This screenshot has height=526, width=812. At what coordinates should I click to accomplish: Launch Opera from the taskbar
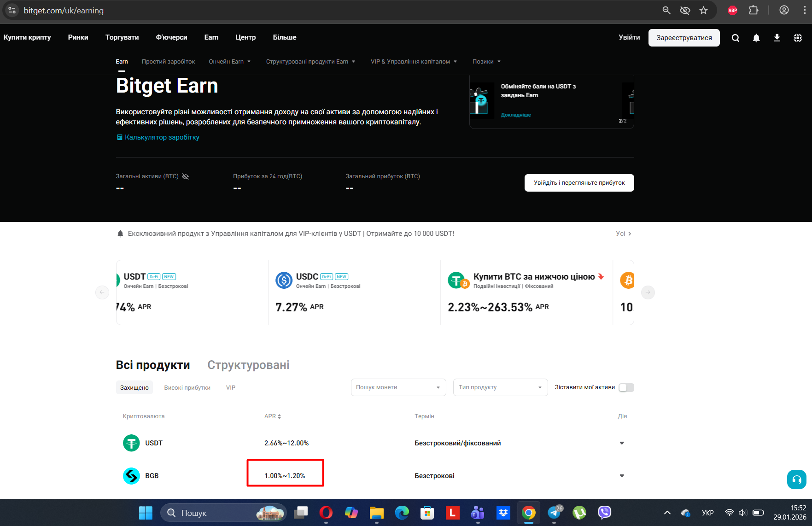click(x=326, y=513)
